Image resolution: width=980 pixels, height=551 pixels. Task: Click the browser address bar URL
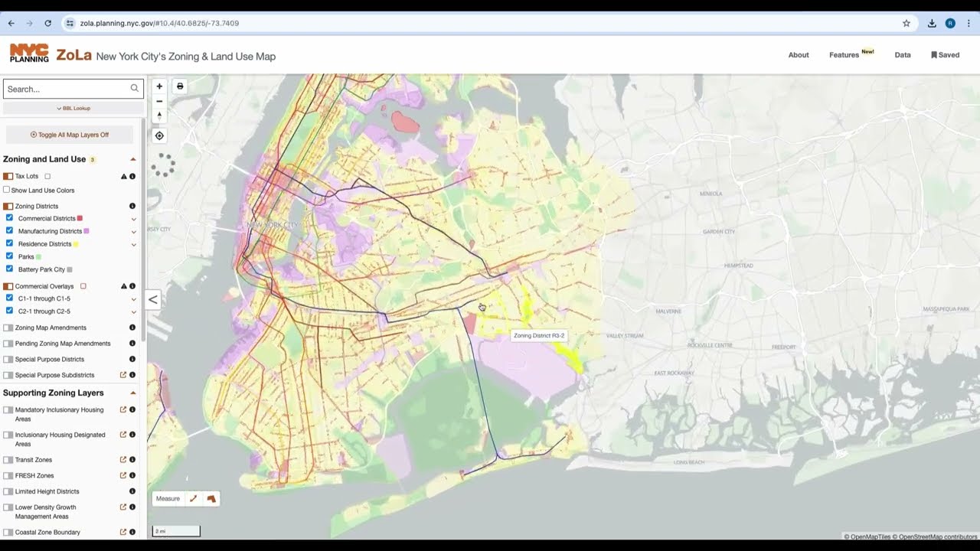click(159, 23)
